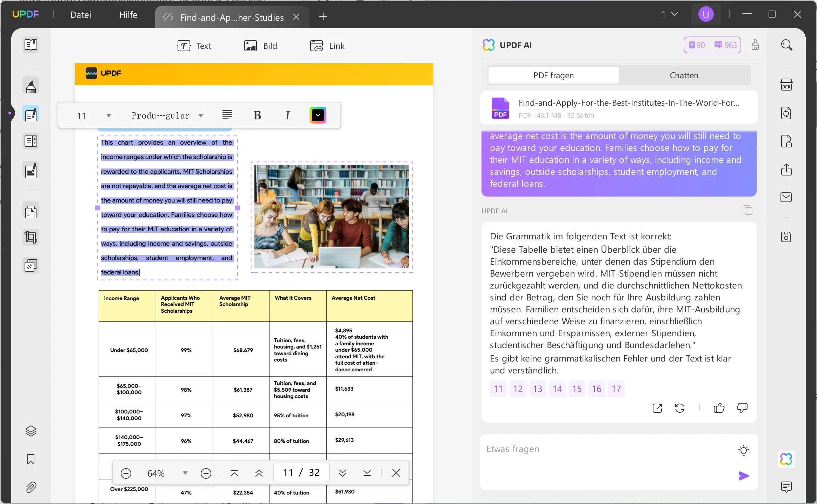
Task: Open the prompt suggestions lightbulb
Action: (x=744, y=450)
